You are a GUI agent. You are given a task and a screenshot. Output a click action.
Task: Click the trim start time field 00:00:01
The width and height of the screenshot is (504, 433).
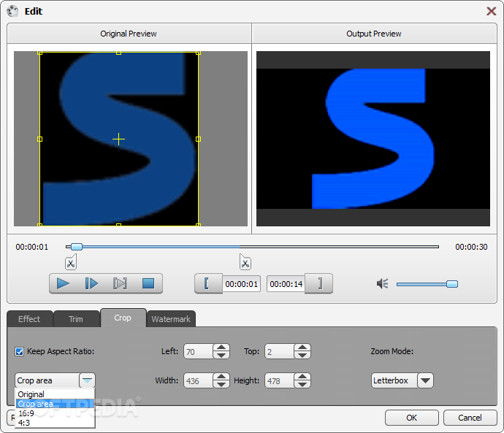(241, 284)
